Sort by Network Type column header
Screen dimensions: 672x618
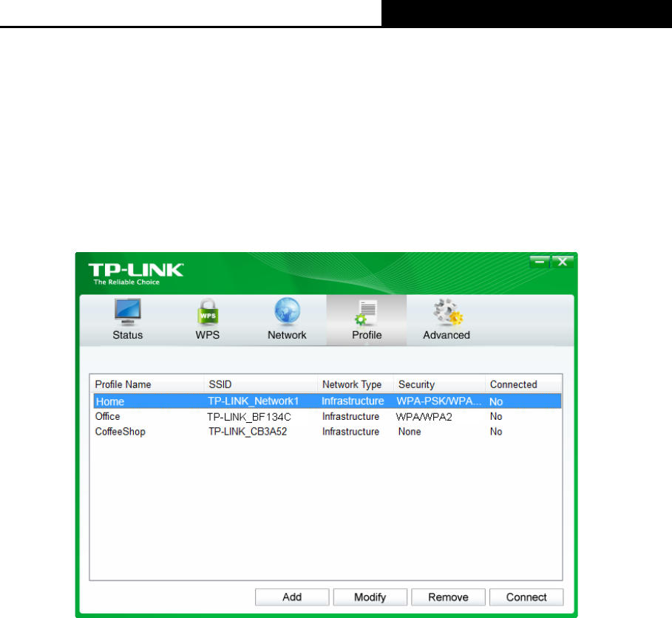click(356, 384)
